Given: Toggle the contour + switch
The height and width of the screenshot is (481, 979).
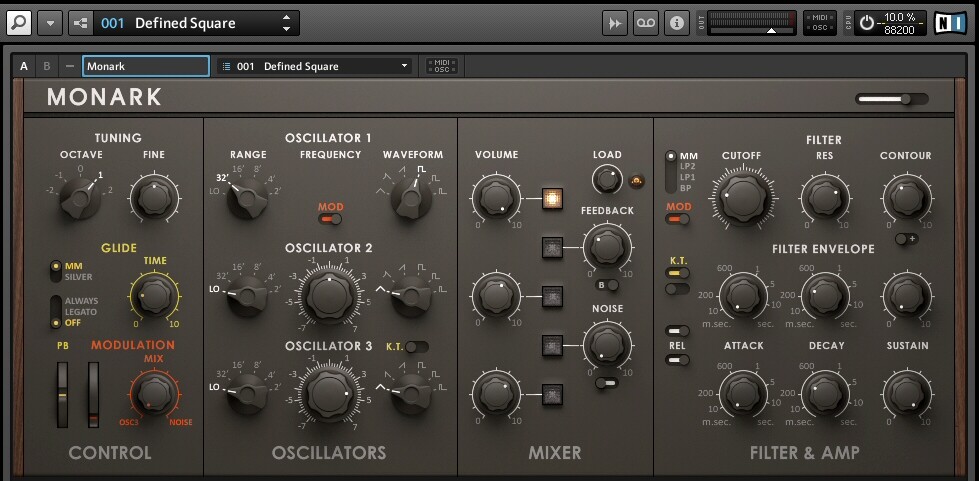Looking at the screenshot, I should pos(907,239).
